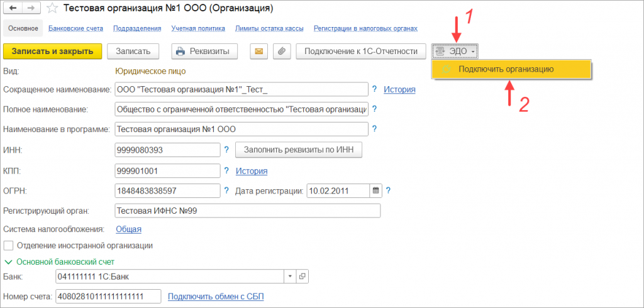The width and height of the screenshot is (644, 308).
Task: Open calendar picker for registration date
Action: [x=376, y=190]
